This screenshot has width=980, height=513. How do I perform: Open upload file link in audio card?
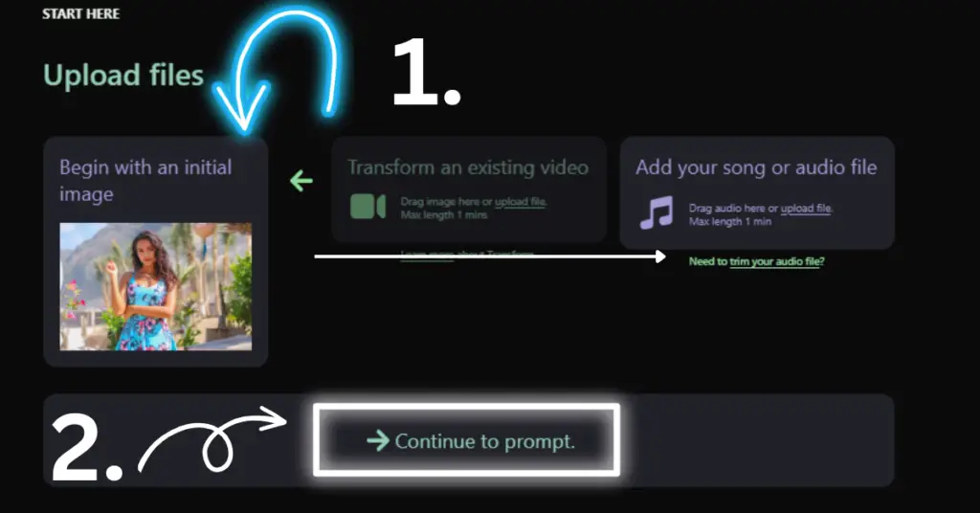(806, 208)
